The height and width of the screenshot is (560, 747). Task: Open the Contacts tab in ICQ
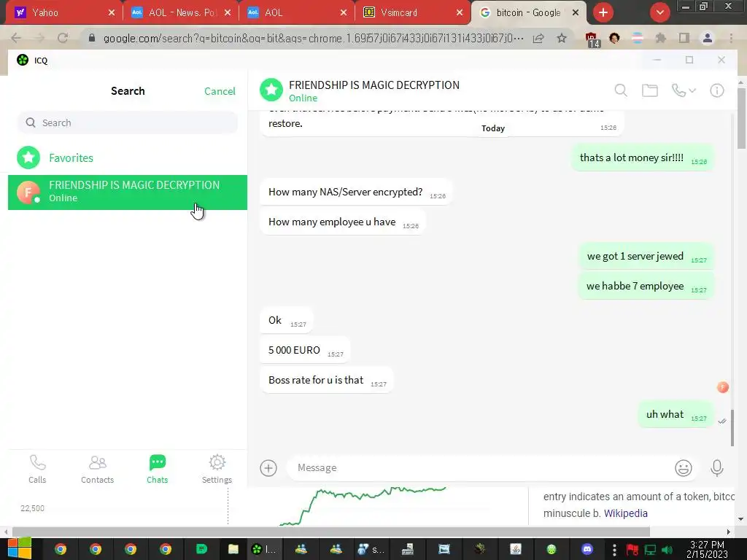97,469
